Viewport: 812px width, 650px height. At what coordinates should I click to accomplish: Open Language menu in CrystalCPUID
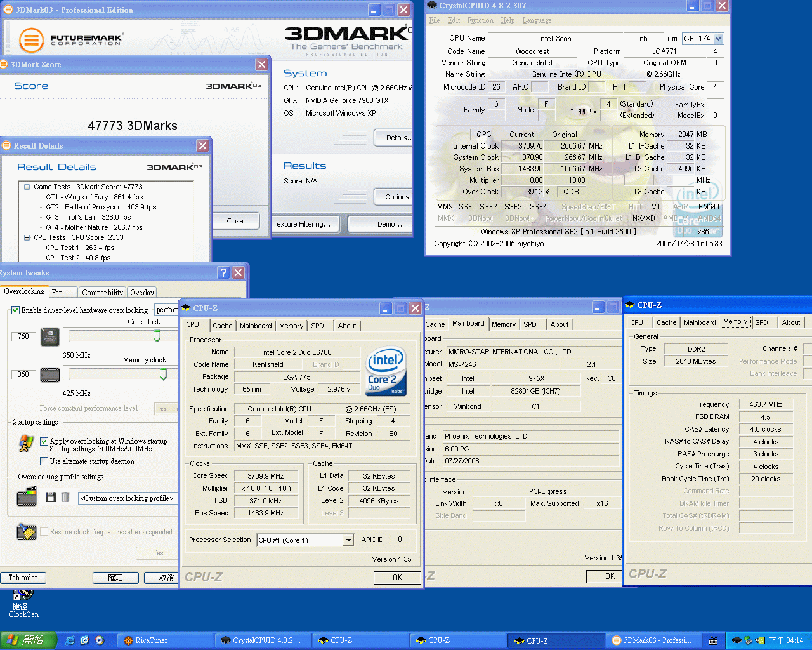[537, 20]
